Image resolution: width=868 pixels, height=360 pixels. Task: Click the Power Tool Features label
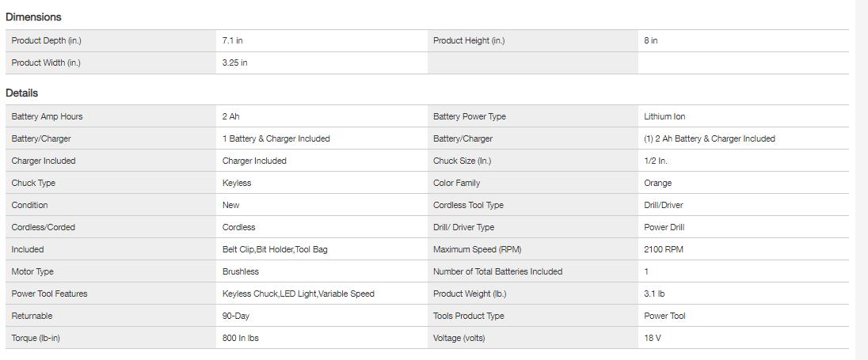click(49, 294)
